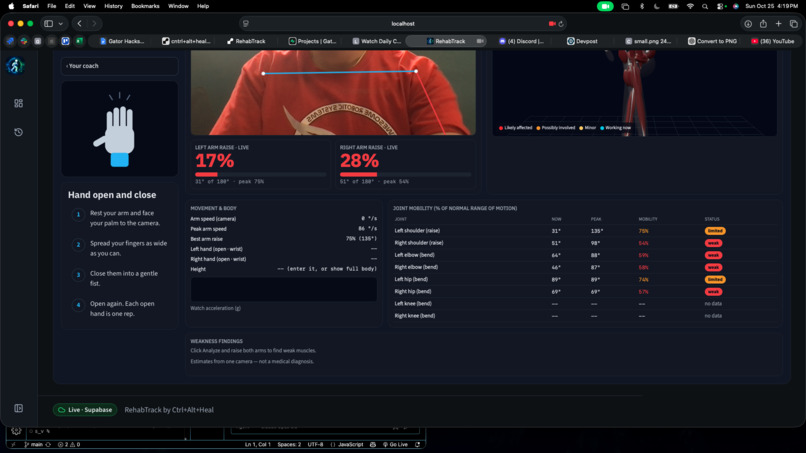Image resolution: width=806 pixels, height=453 pixels.
Task: Click the Working now legend cyan dot
Action: coord(602,128)
